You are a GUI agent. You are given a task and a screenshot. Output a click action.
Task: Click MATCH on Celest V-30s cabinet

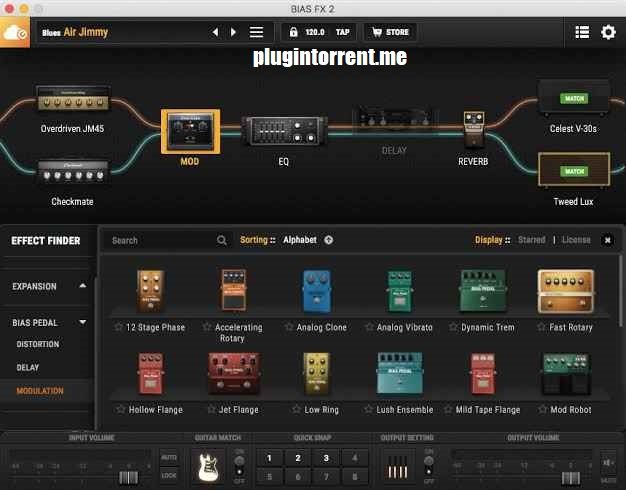[x=574, y=99]
